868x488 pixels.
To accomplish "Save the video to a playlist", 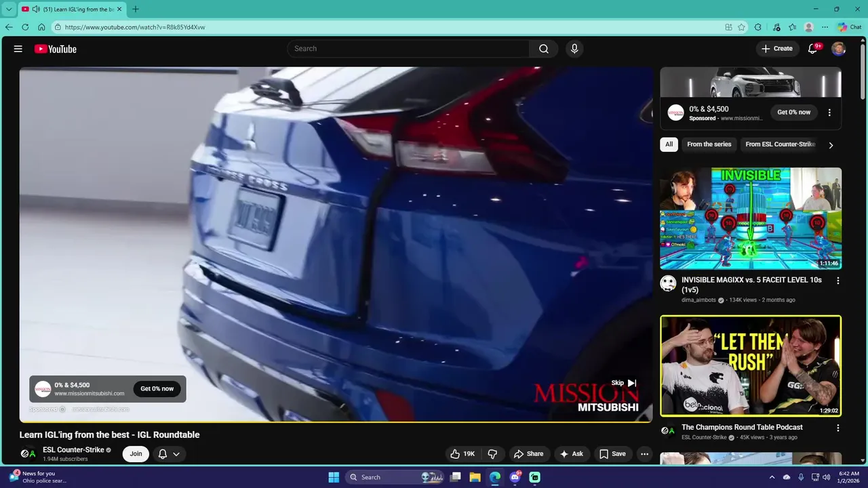I will pyautogui.click(x=612, y=454).
